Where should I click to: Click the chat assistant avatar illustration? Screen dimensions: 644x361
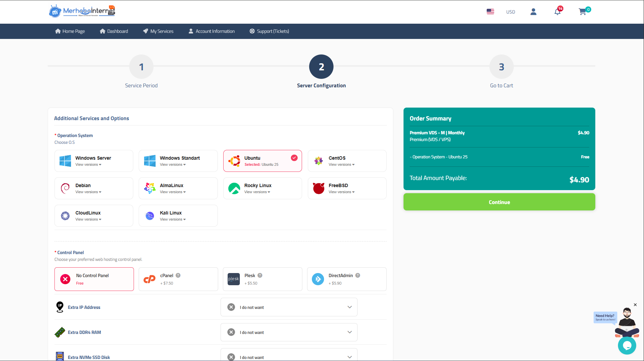[627, 322]
